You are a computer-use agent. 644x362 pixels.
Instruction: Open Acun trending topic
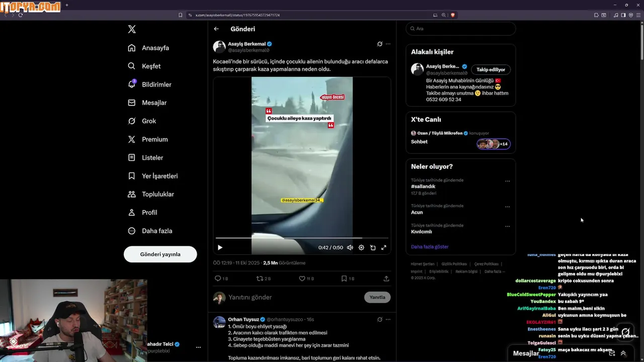[x=417, y=212]
